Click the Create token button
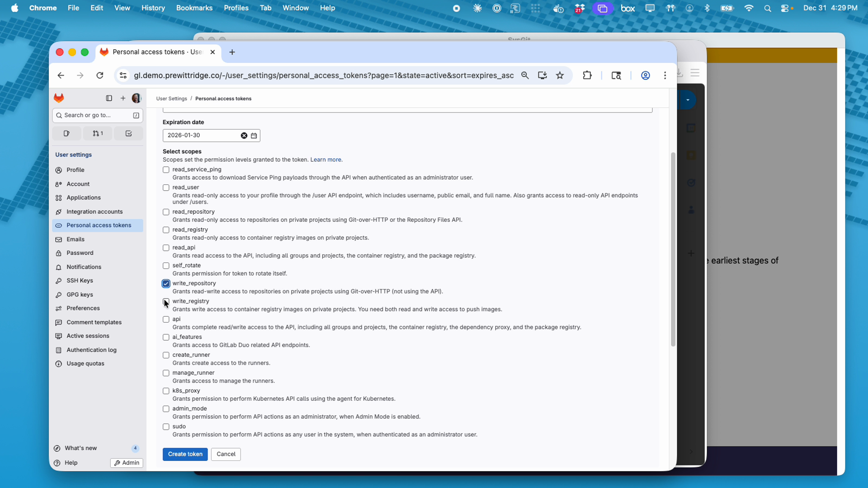 pos(184,454)
